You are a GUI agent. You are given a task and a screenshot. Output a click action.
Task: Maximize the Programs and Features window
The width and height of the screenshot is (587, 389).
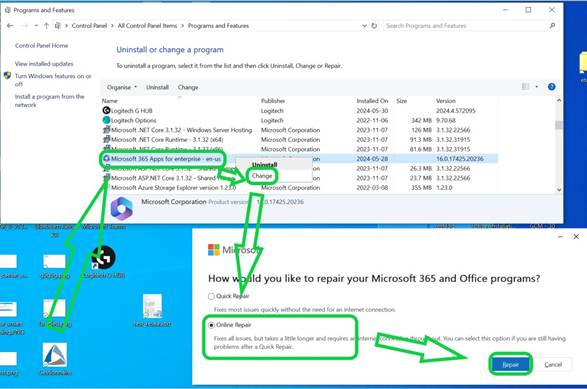click(x=528, y=10)
